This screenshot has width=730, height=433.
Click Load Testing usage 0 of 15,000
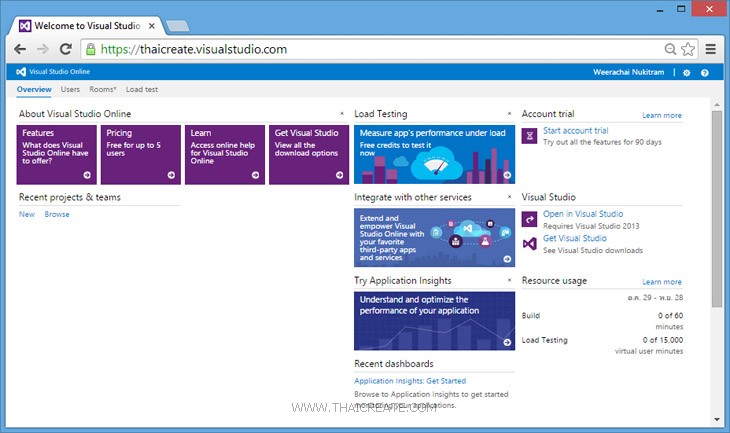[x=663, y=340]
